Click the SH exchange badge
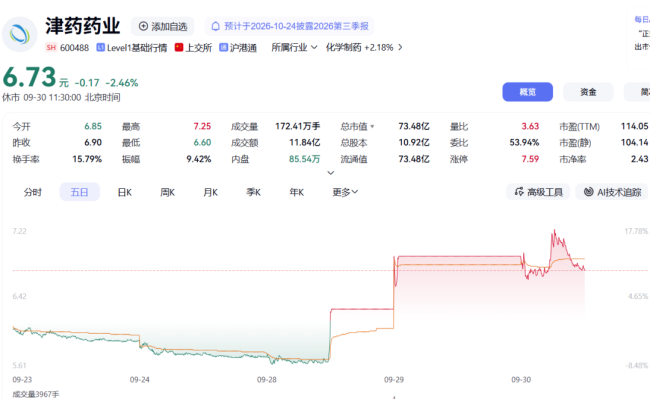650x399 pixels. click(x=51, y=48)
